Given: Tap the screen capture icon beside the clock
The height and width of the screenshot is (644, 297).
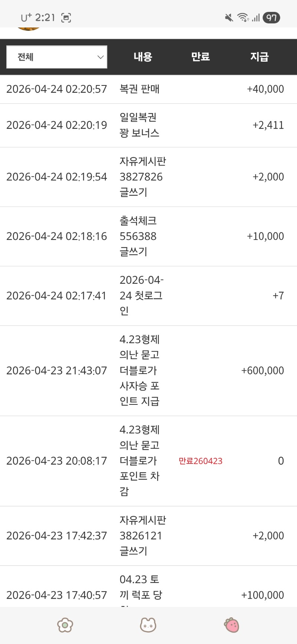Looking at the screenshot, I should (66, 17).
